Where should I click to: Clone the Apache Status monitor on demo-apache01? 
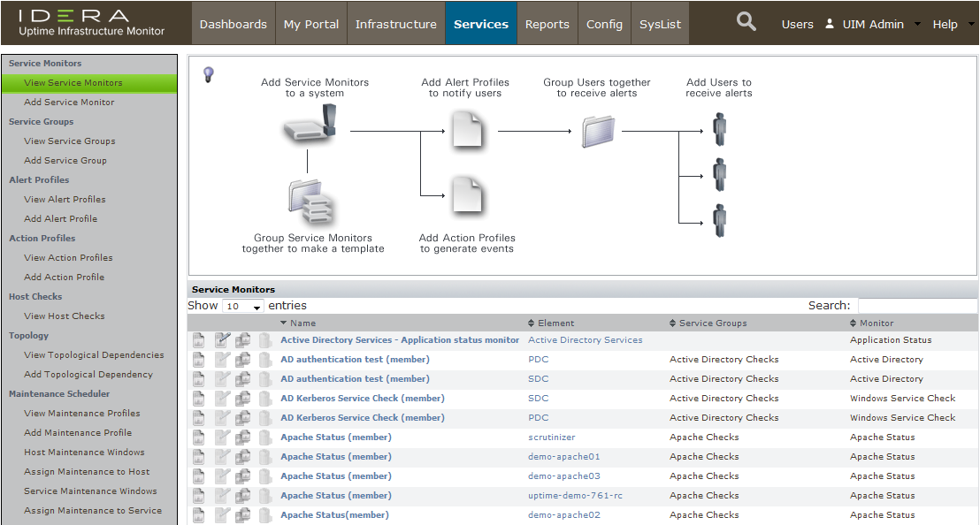click(x=243, y=456)
